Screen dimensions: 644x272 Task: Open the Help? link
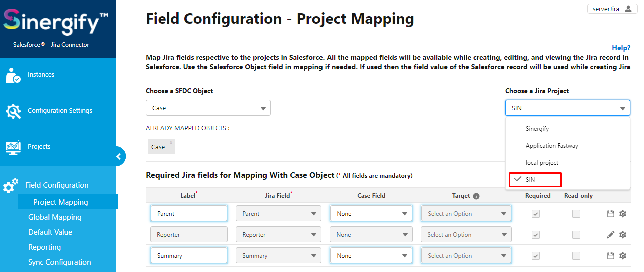pos(621,48)
